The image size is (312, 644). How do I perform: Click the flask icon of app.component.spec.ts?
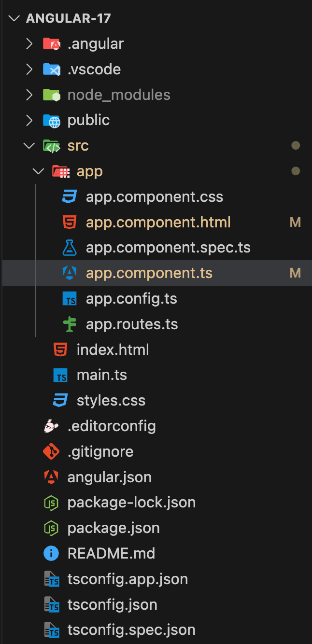click(x=70, y=248)
